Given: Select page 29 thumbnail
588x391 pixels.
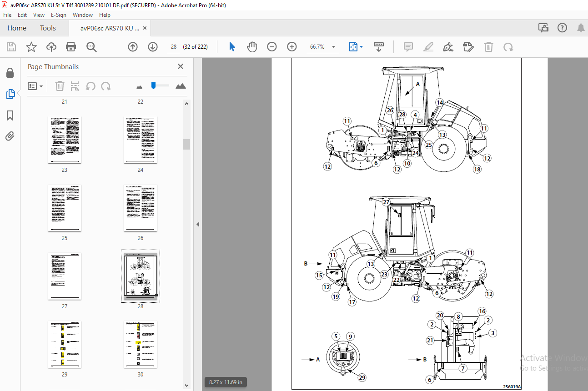Looking at the screenshot, I should pos(65,345).
